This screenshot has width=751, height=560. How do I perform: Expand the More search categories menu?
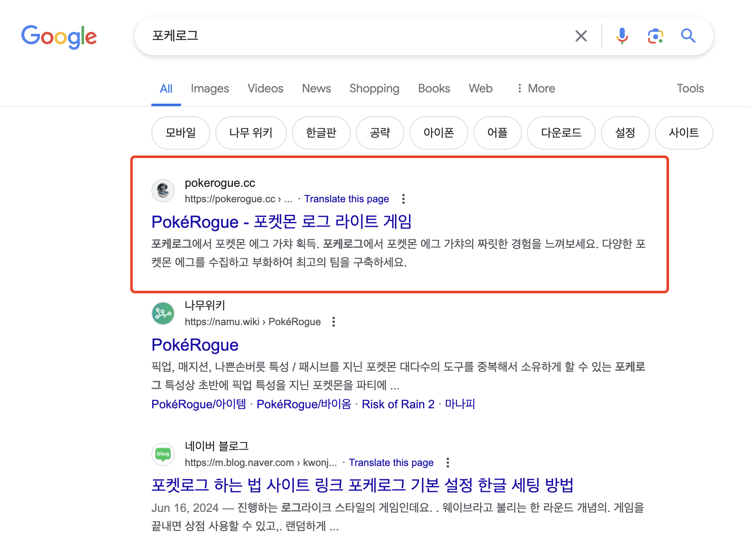pyautogui.click(x=536, y=89)
